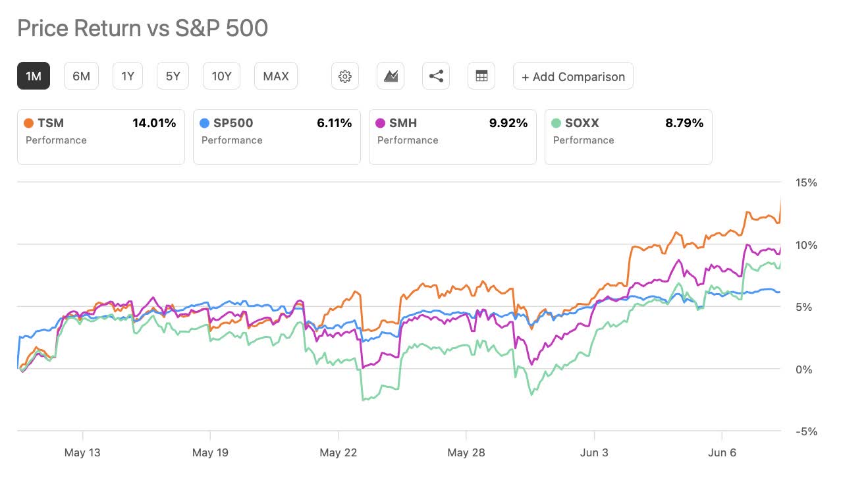Screen dimensions: 868x486
Task: Select the 6M range button
Action: coord(81,76)
